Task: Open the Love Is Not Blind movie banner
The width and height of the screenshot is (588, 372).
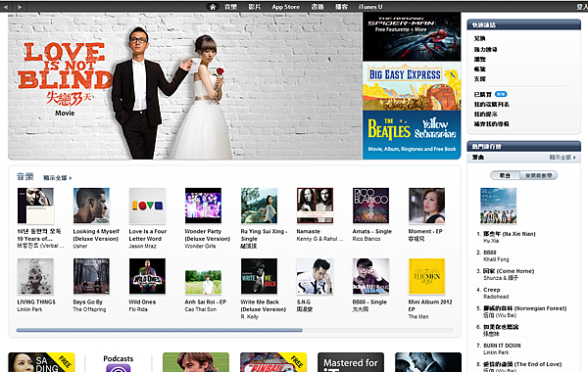Action: 185,86
